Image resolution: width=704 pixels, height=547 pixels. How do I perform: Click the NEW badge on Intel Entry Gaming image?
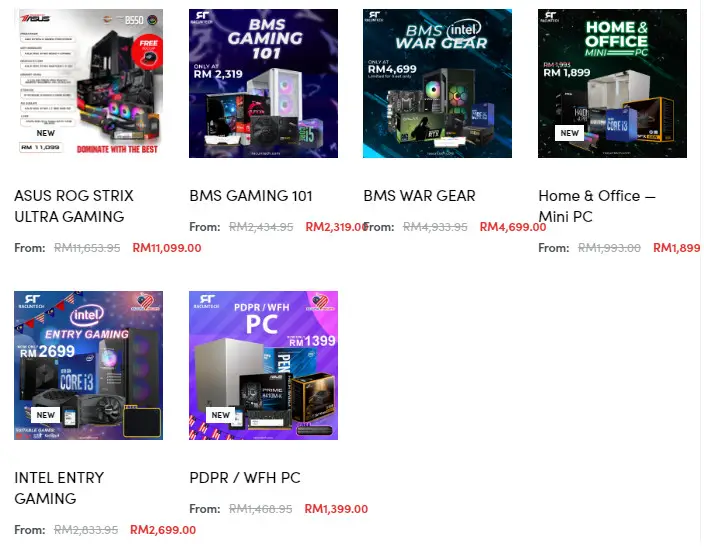click(45, 415)
